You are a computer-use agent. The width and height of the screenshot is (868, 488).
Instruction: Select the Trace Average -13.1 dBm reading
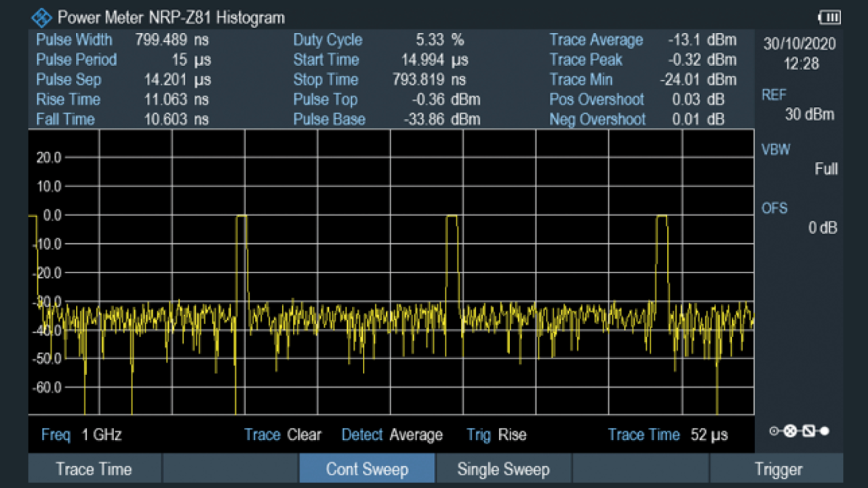[x=643, y=39]
